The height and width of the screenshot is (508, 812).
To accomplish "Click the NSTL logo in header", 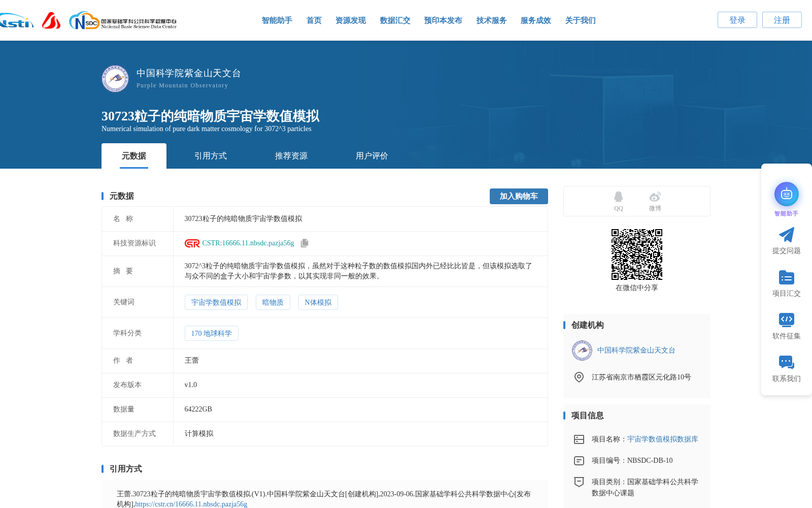I will [x=16, y=21].
